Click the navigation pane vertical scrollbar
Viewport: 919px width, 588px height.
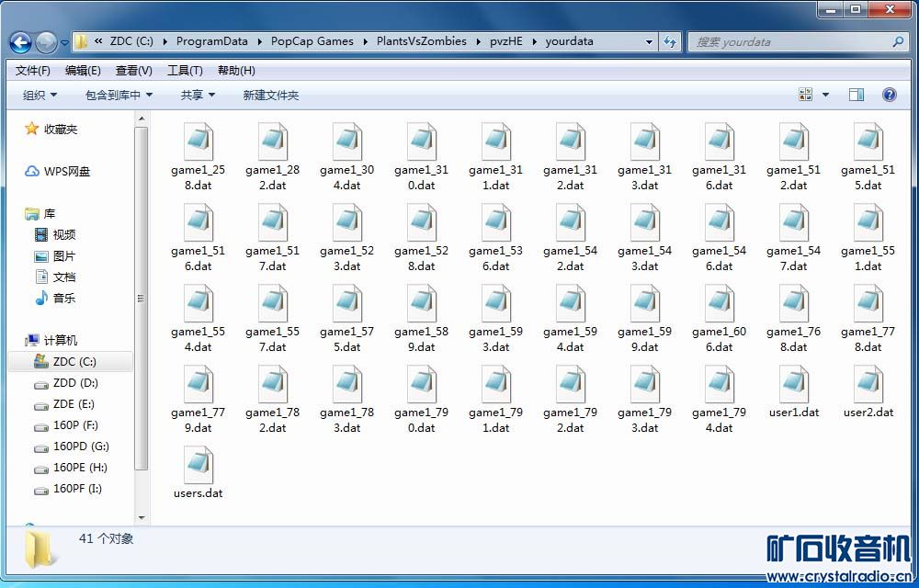[x=141, y=299]
